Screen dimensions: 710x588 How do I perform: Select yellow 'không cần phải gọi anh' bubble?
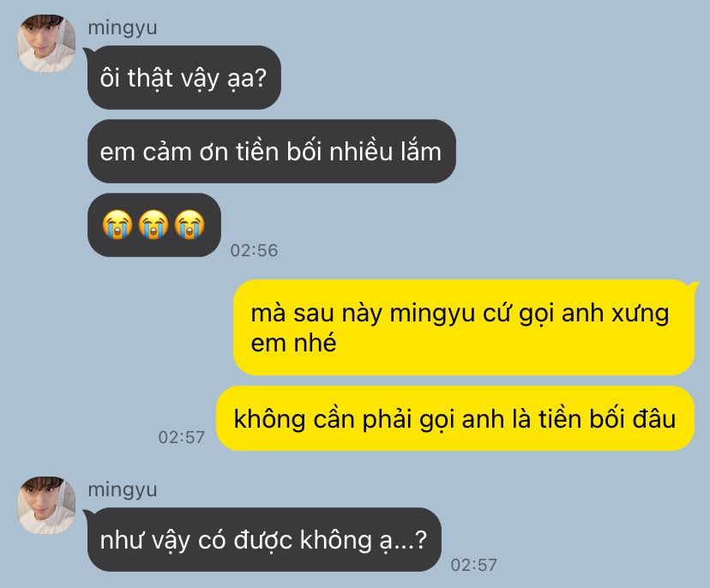coord(455,418)
